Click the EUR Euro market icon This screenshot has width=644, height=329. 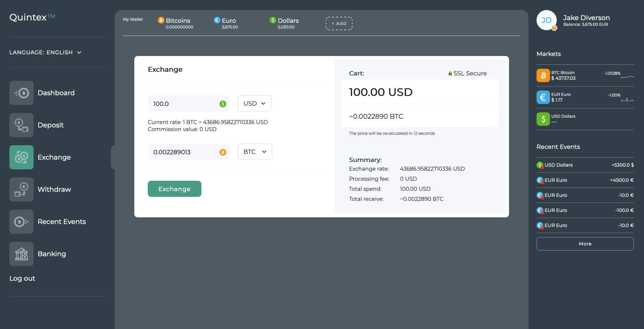[543, 97]
